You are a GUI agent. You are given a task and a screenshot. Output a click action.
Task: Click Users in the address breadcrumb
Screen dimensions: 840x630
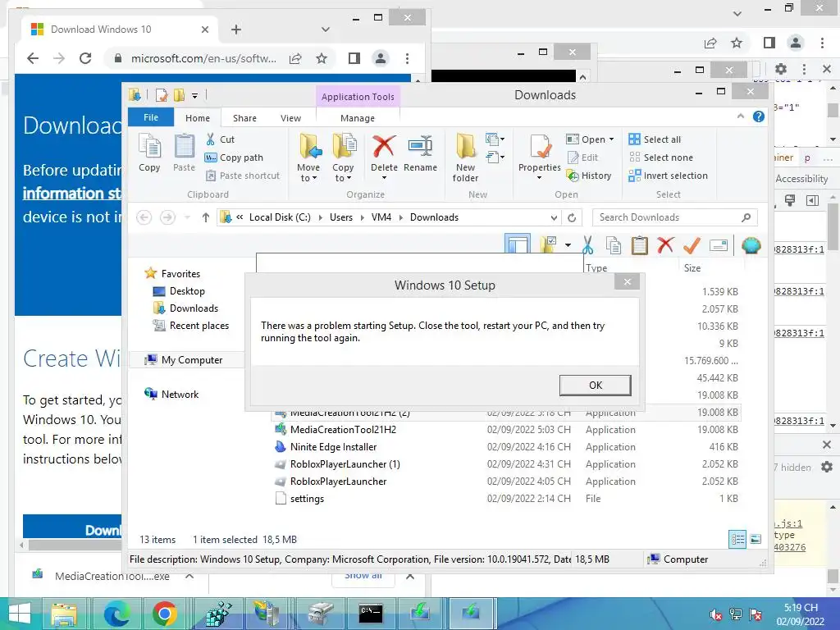point(341,217)
